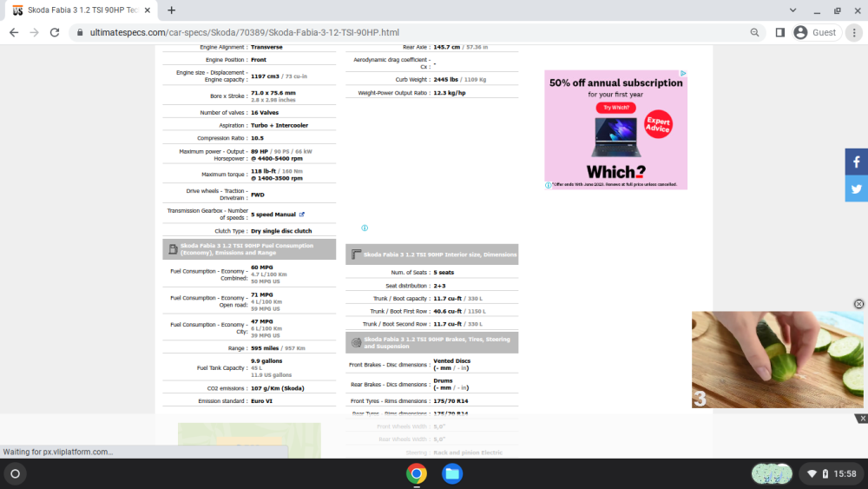
Task: Click the 16 Valves value
Action: 265,112
